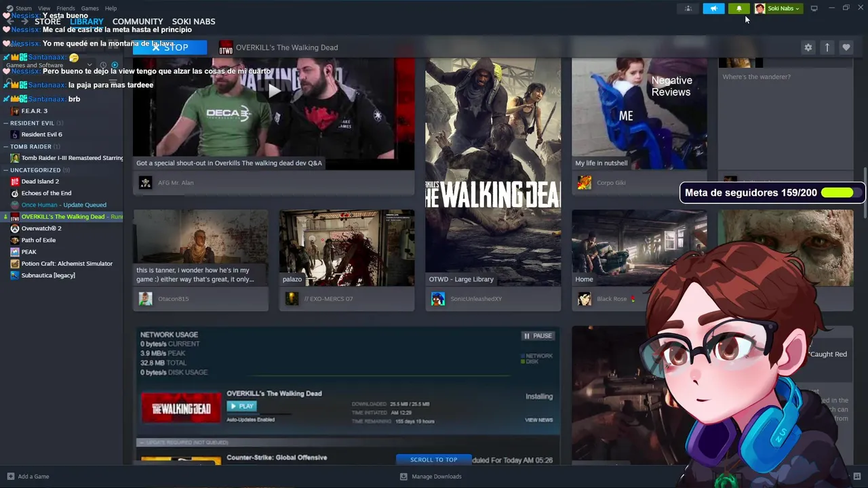Open friends chat icon in bottom-right corner

click(856, 476)
